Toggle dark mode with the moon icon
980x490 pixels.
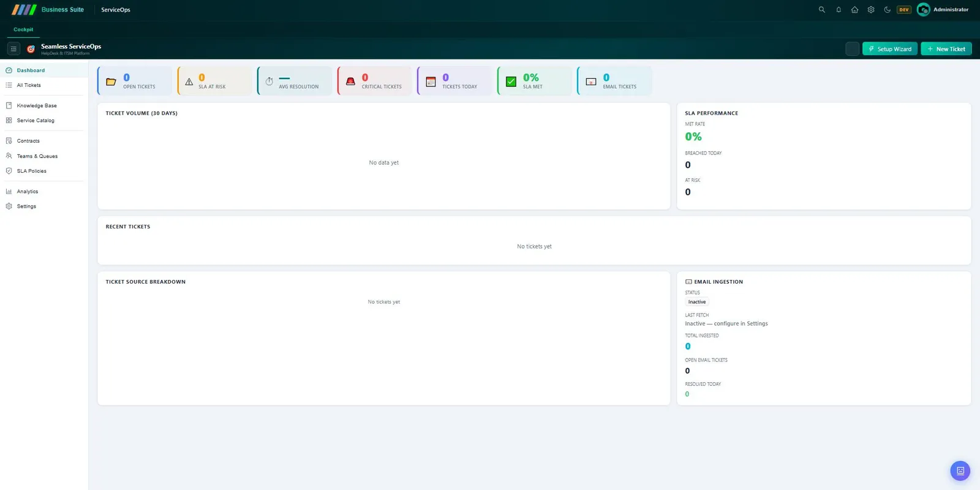point(887,10)
